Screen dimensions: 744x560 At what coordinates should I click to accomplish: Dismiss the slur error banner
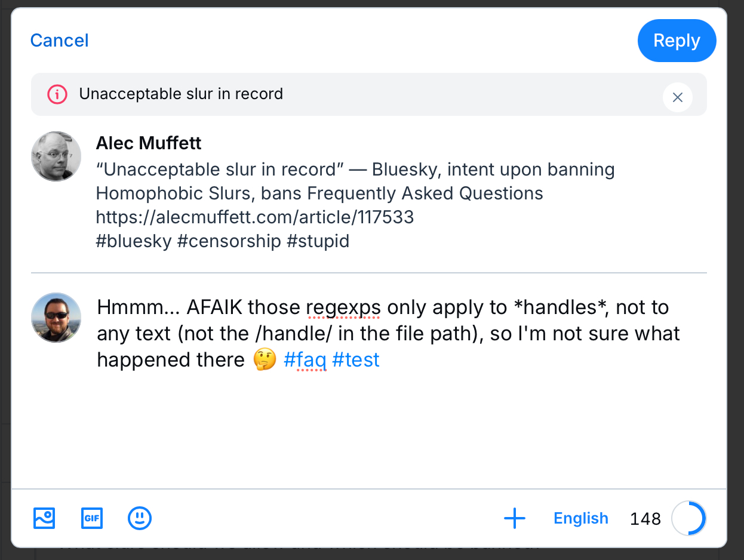pyautogui.click(x=677, y=97)
